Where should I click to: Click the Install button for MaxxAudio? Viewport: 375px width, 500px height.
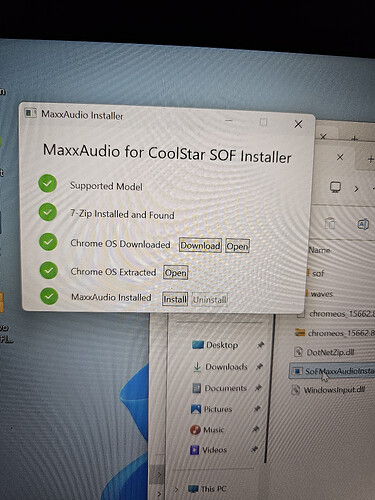click(x=175, y=299)
